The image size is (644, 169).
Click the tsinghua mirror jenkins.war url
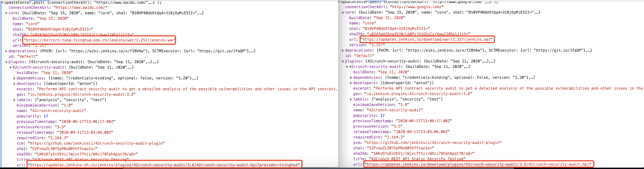(100, 40)
